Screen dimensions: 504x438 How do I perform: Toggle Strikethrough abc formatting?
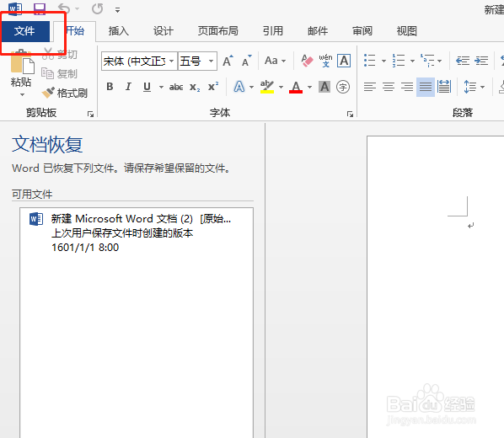[x=176, y=87]
